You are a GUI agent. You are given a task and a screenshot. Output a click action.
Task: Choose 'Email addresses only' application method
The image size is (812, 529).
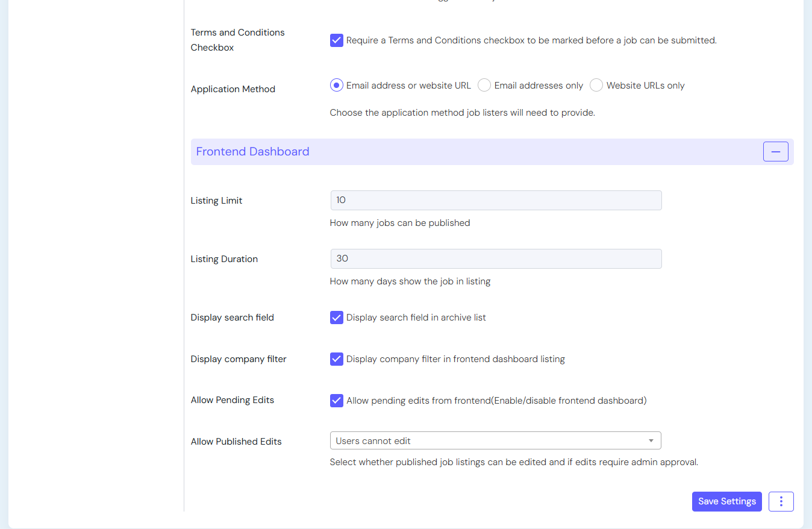484,86
